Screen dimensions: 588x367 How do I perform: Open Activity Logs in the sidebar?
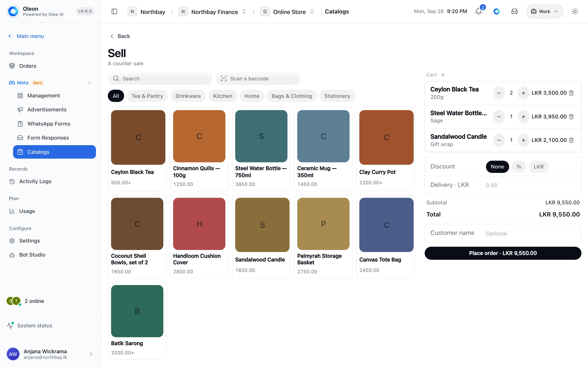[x=35, y=181]
